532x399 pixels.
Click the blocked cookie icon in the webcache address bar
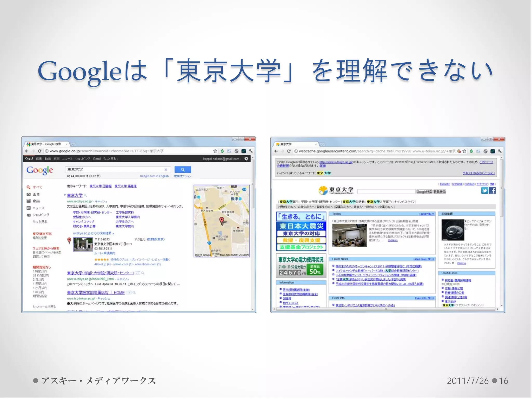459,151
